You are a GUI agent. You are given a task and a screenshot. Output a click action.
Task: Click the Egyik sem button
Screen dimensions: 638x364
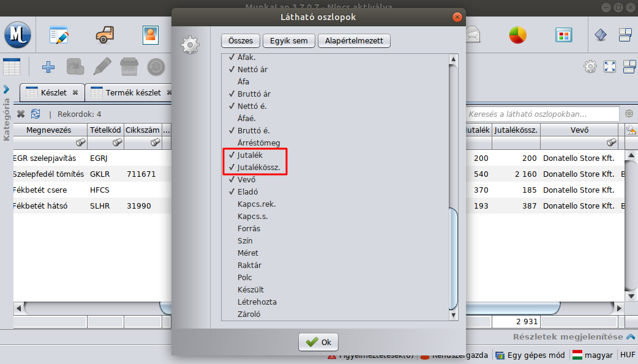pos(288,41)
